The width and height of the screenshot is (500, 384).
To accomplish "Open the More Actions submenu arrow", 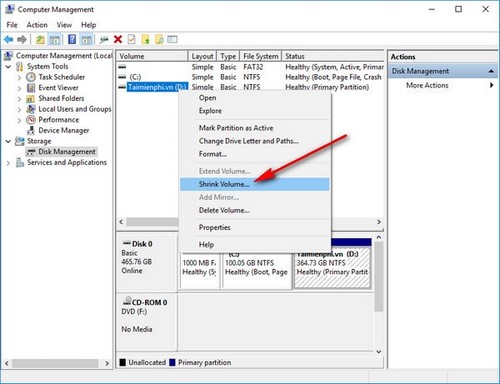I will click(x=491, y=85).
